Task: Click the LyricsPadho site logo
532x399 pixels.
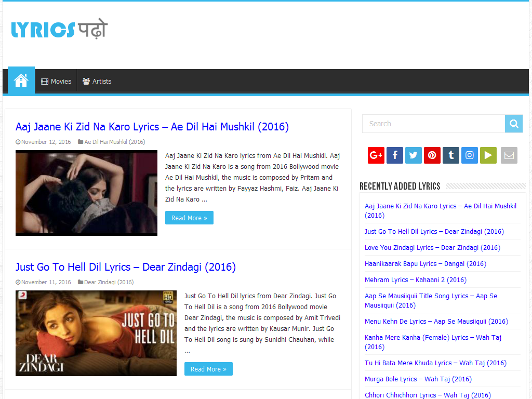Action: click(x=59, y=30)
